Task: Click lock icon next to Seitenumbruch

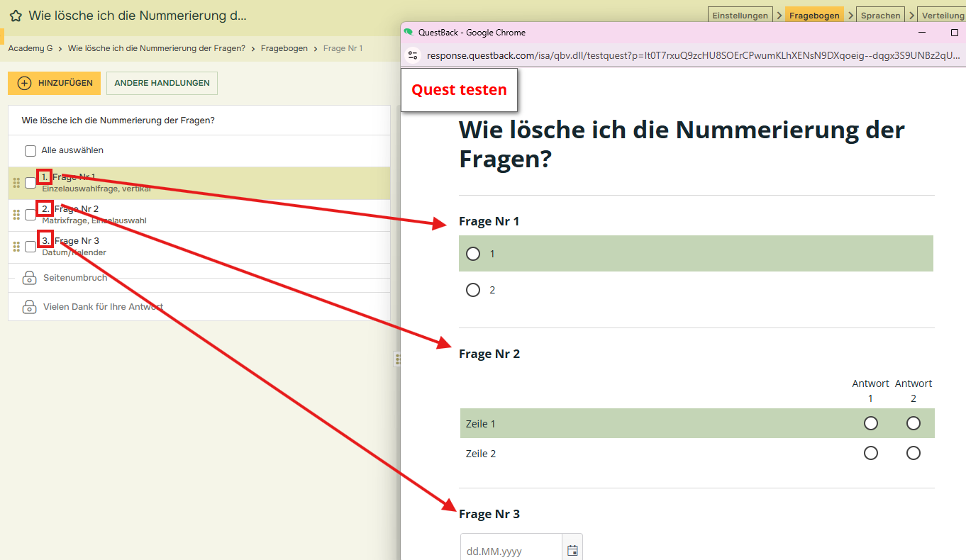Action: [29, 278]
